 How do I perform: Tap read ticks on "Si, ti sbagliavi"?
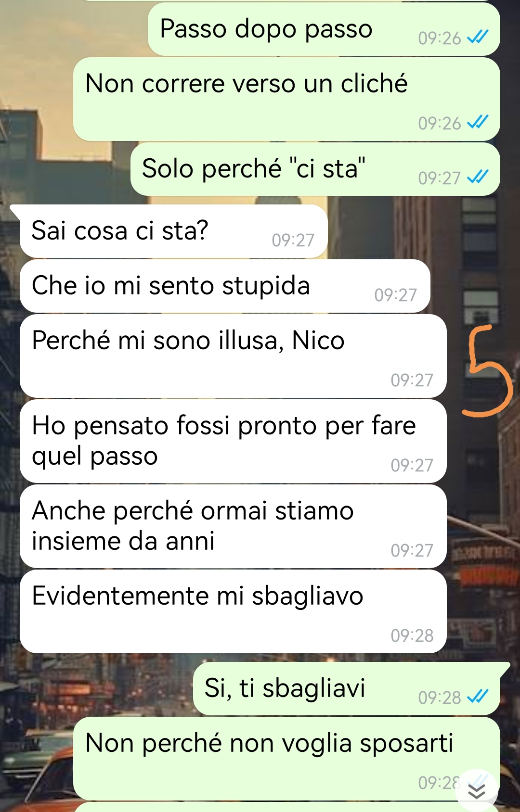pos(478,696)
